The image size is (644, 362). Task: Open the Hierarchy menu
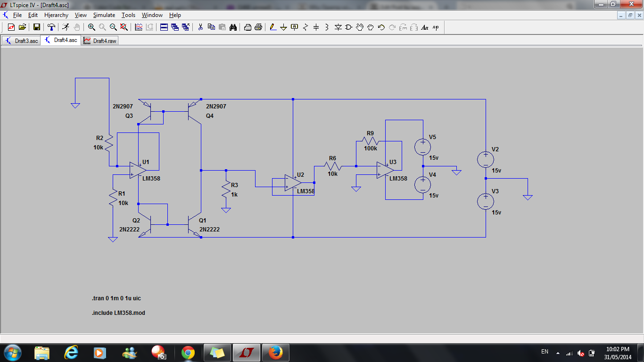[x=56, y=15]
